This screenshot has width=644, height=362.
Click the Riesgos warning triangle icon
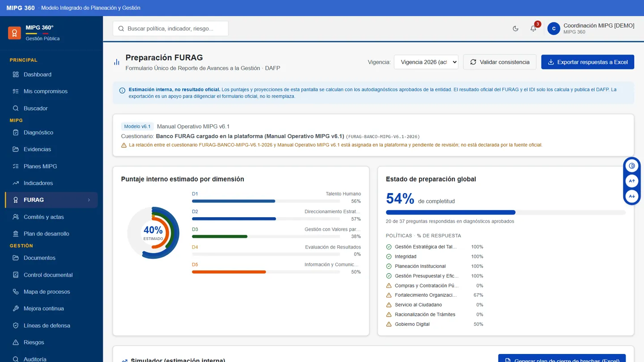click(x=16, y=342)
